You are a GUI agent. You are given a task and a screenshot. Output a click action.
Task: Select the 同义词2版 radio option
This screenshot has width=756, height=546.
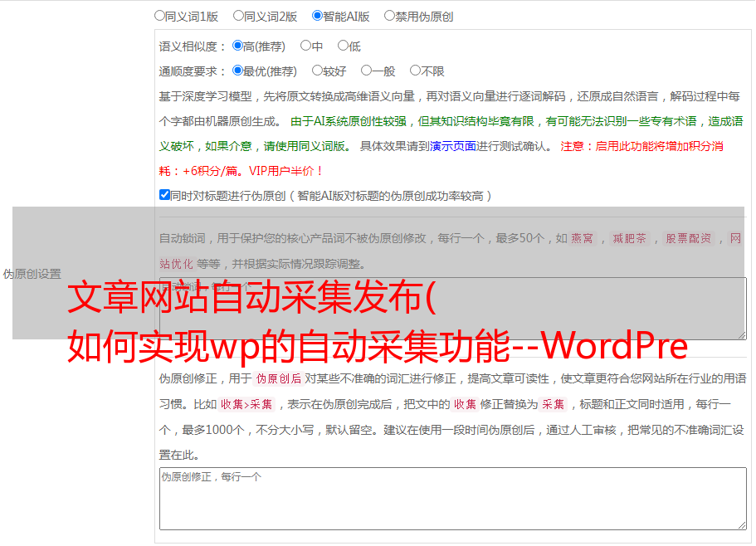click(238, 15)
